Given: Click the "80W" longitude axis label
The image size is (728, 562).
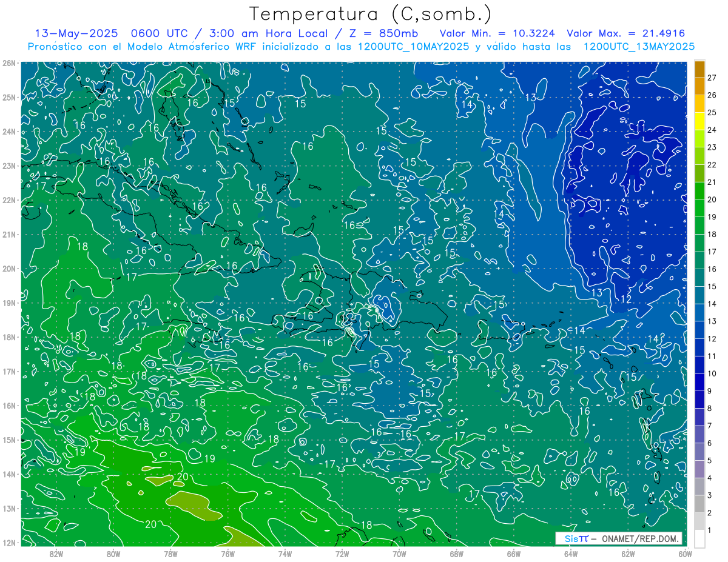Looking at the screenshot, I should pos(113,553).
